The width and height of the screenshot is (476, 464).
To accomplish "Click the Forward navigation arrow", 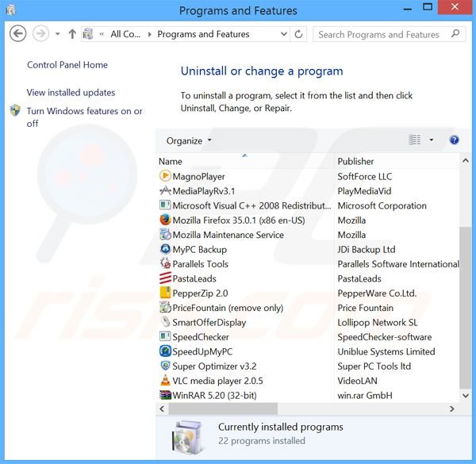I will [40, 33].
